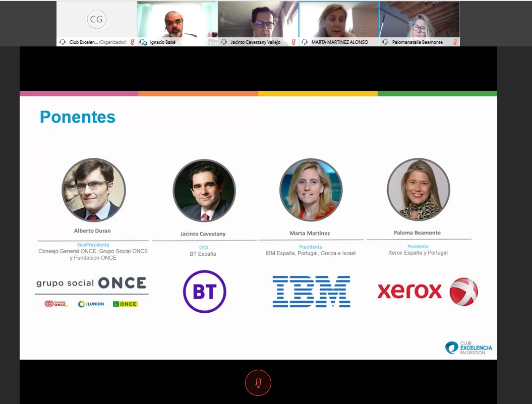Click the purple BT logo on slide

204,292
